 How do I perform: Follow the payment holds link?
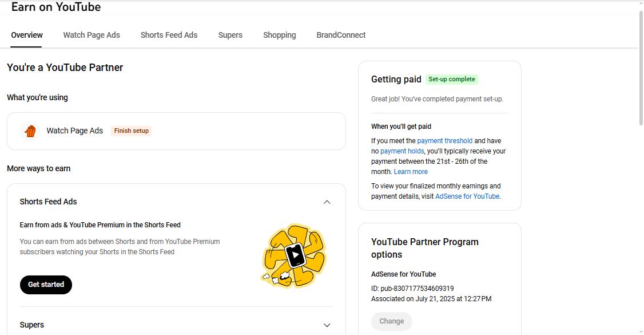click(402, 151)
